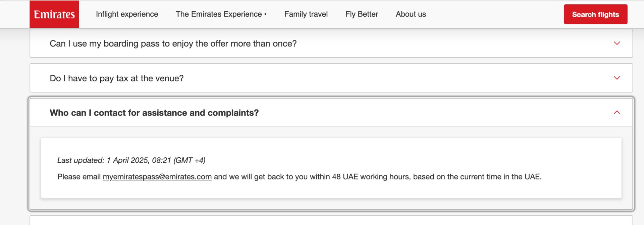
Task: Open the myemiratespass@emirates.com email link
Action: click(x=157, y=177)
